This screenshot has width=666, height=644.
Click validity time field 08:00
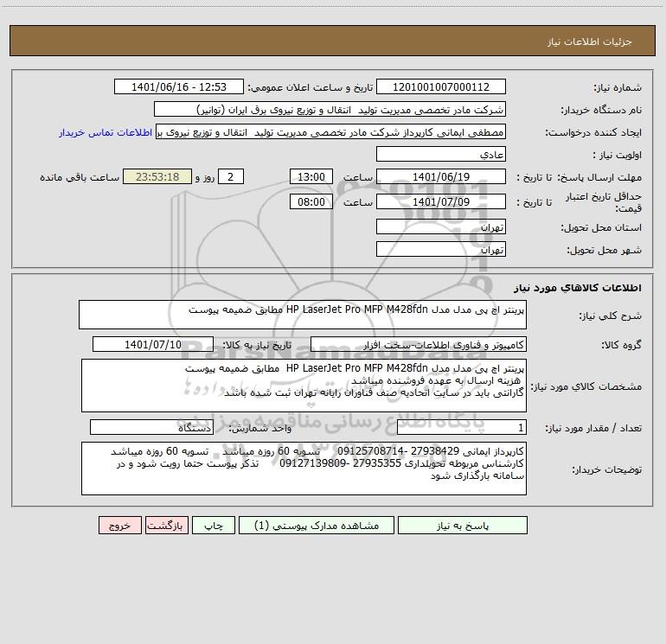[x=311, y=201]
